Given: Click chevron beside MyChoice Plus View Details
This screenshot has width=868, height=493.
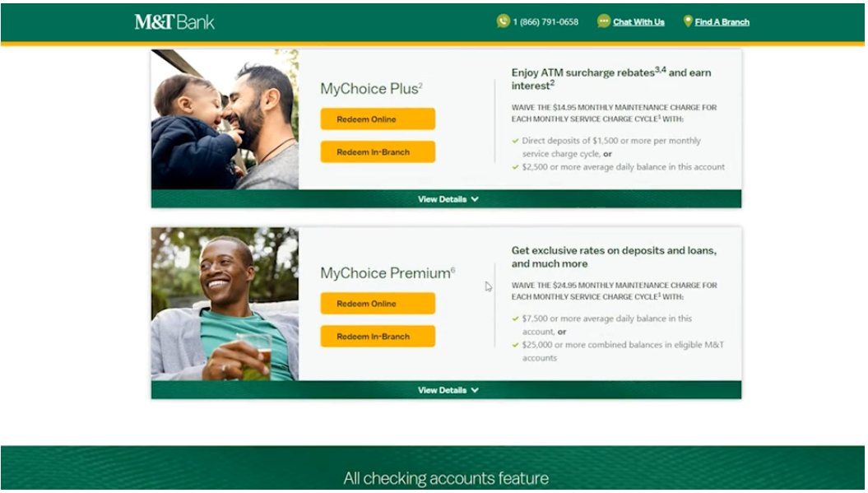Looking at the screenshot, I should pyautogui.click(x=475, y=199).
